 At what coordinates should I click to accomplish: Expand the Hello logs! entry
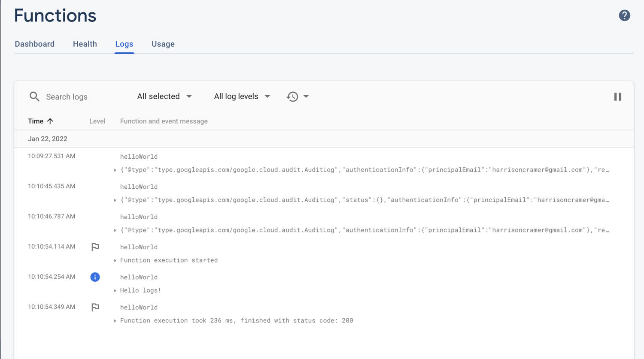click(115, 290)
